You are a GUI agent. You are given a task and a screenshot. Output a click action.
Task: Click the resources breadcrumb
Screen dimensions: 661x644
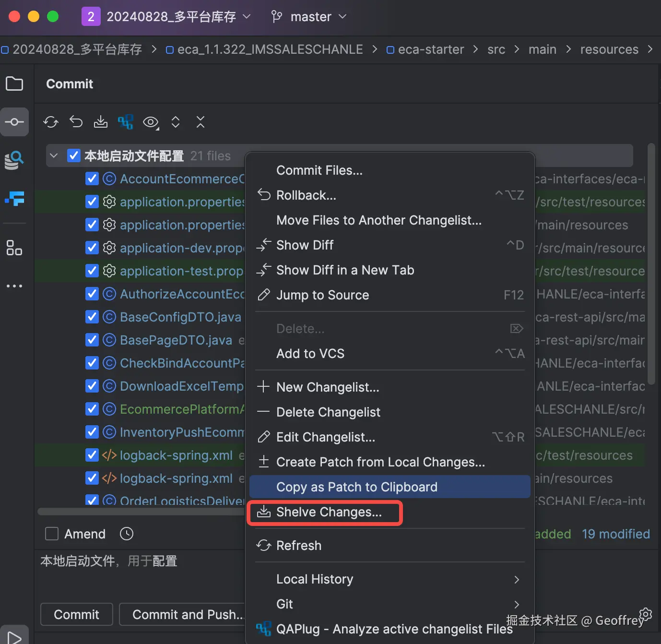tap(609, 49)
